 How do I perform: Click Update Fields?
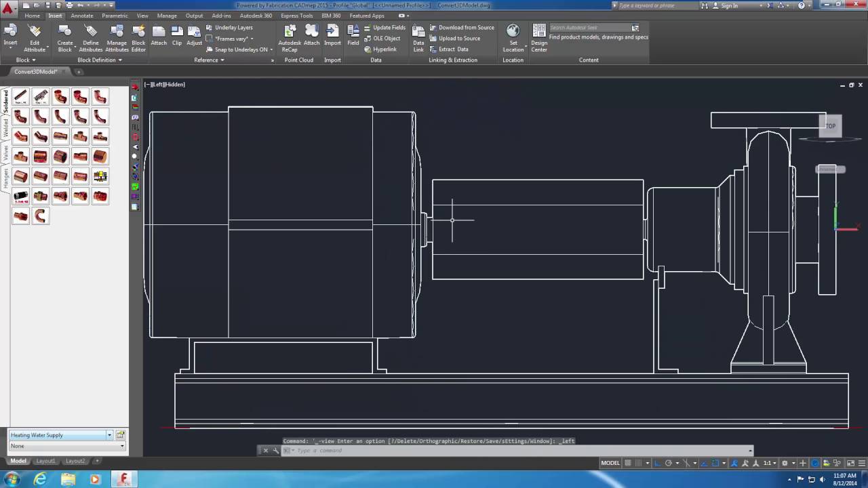384,28
